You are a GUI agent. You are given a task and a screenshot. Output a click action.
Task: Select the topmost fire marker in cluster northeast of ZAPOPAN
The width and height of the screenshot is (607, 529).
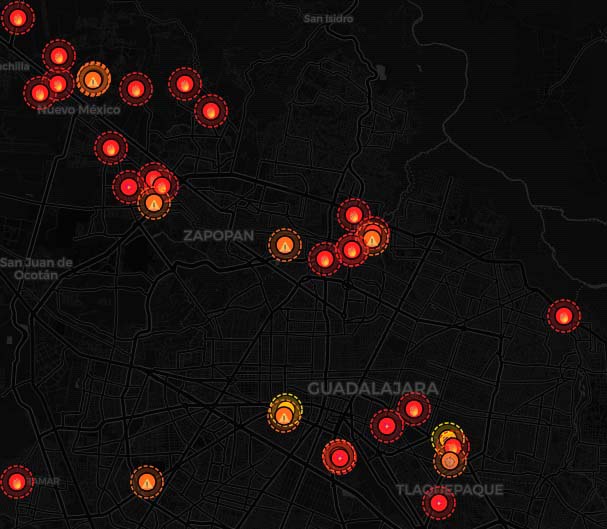tap(353, 215)
